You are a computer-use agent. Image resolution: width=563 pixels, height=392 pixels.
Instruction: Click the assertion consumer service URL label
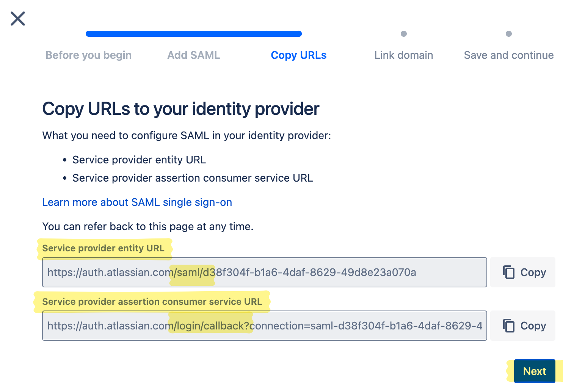(x=152, y=302)
